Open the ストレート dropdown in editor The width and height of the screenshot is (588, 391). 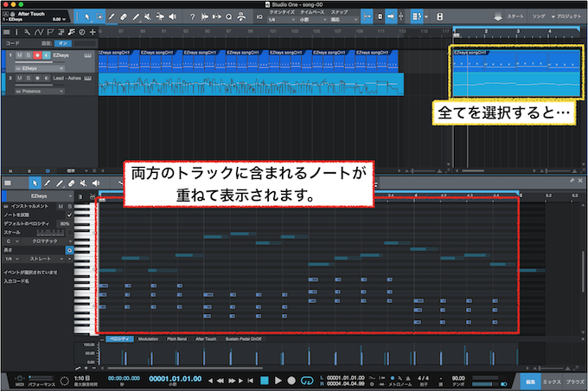click(43, 259)
